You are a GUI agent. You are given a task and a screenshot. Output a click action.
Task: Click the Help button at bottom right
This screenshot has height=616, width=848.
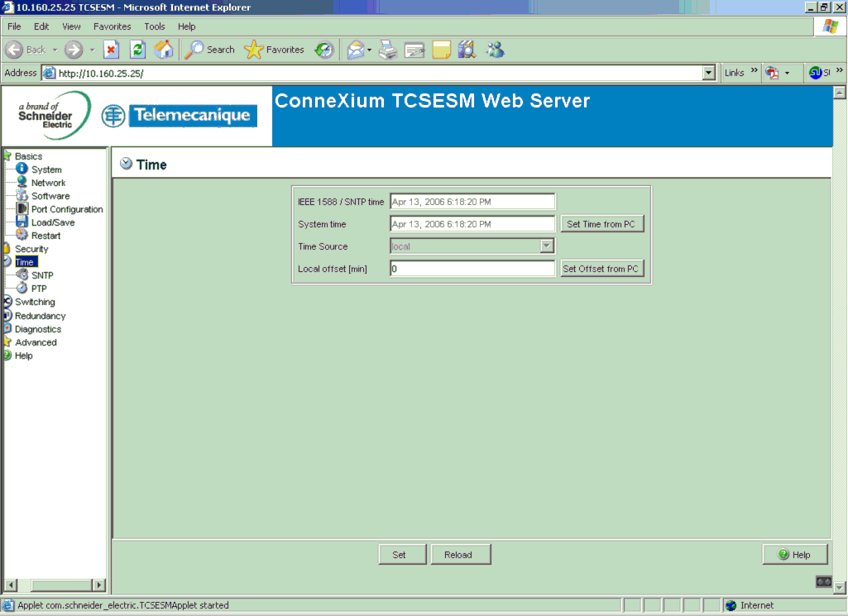click(795, 554)
